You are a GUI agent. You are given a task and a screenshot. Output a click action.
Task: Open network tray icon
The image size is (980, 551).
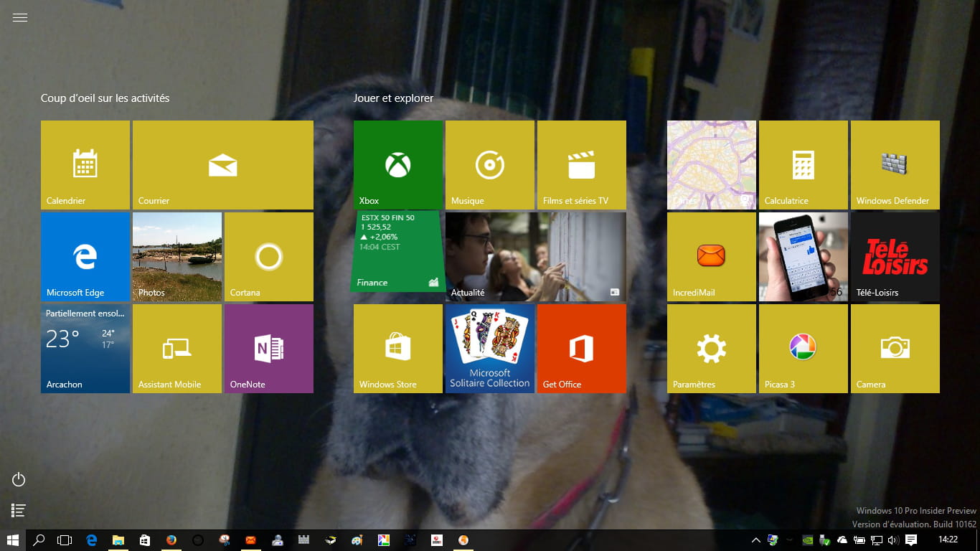876,540
